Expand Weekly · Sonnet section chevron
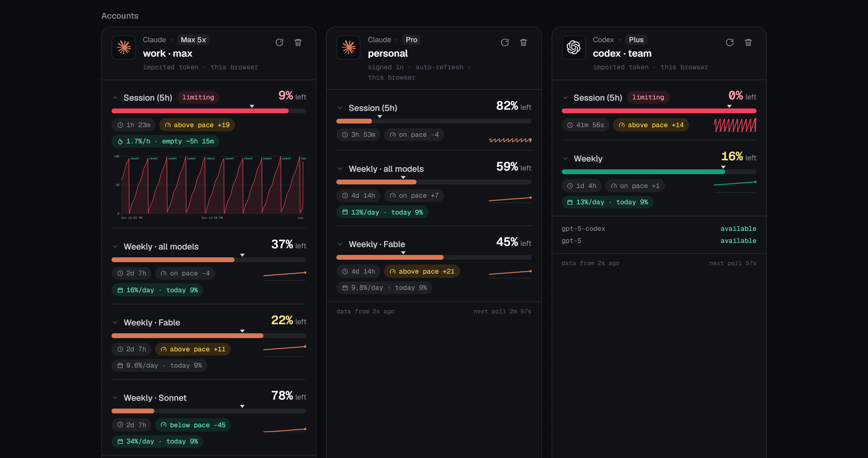Screen dimensions: 868x458 [115, 398]
